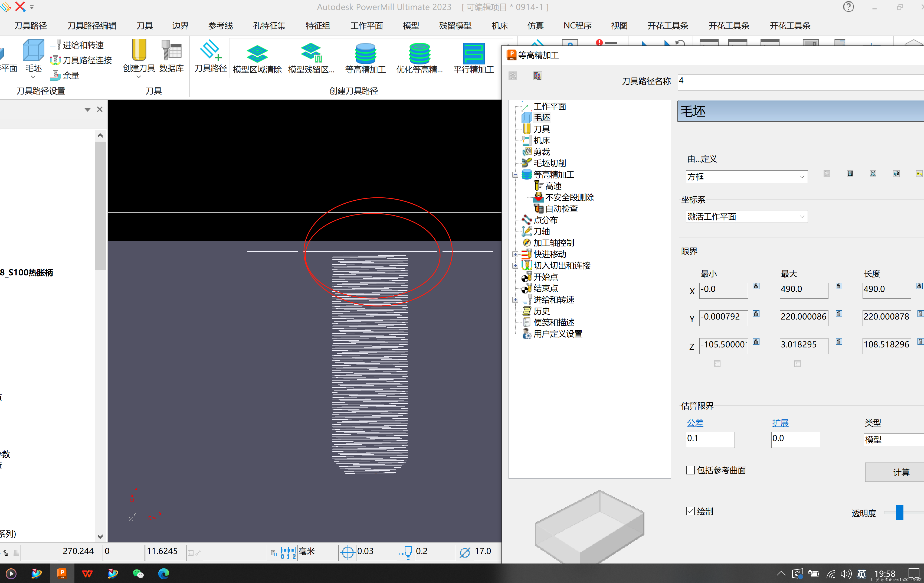924x583 pixels.
Task: Click 创建刀具 create tool icon
Action: [139, 51]
